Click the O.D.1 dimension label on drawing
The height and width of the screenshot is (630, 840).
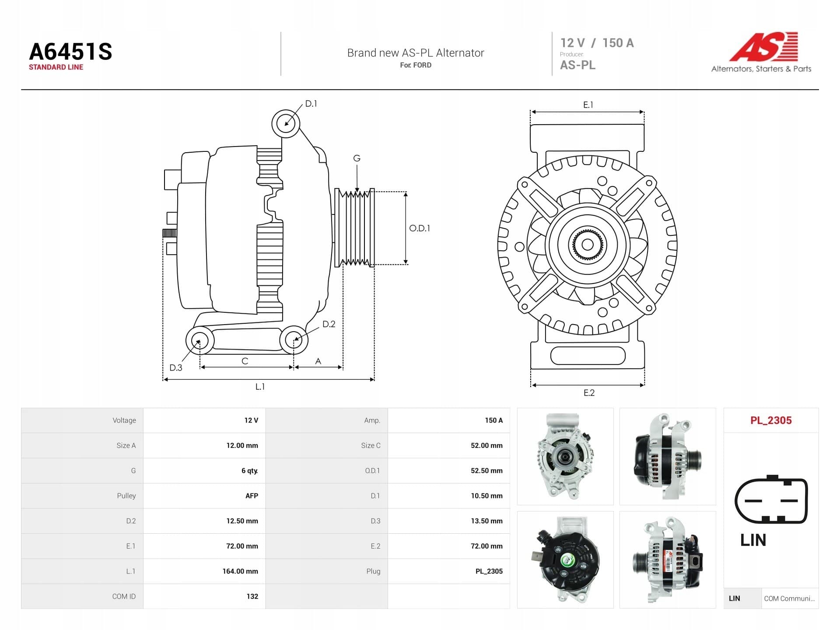point(420,228)
